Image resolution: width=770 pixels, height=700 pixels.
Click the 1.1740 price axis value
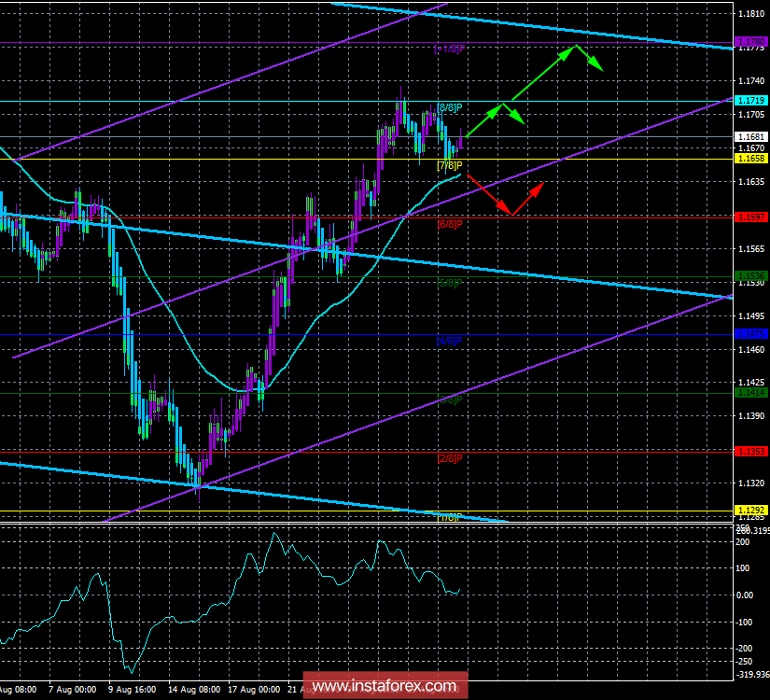751,81
